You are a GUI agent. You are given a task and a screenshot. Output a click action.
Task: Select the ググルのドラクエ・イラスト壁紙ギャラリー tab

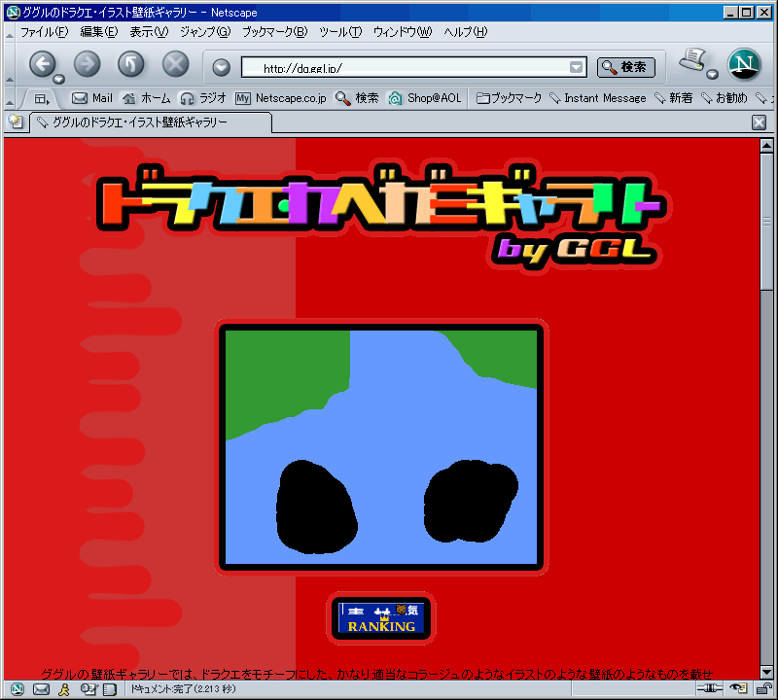click(x=151, y=122)
